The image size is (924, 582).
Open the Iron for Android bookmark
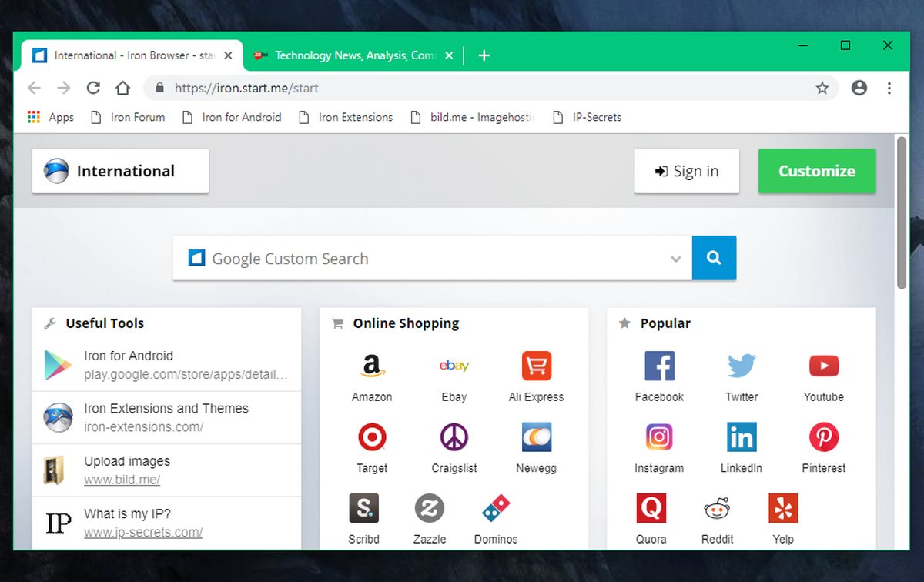pyautogui.click(x=231, y=117)
